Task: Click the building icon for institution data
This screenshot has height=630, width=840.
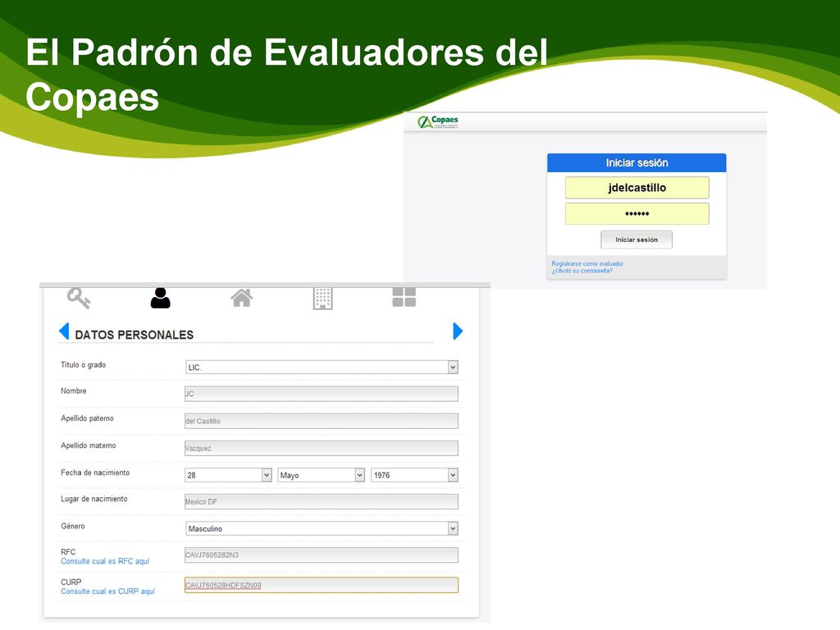Action: pos(322,299)
